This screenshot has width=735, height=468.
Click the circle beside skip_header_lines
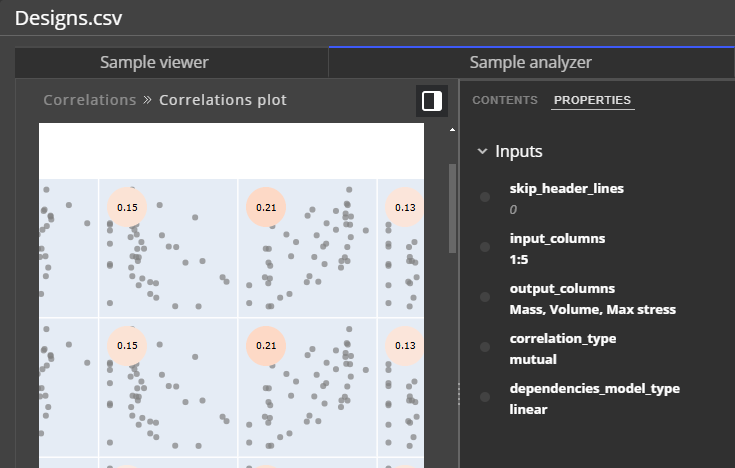tap(485, 197)
